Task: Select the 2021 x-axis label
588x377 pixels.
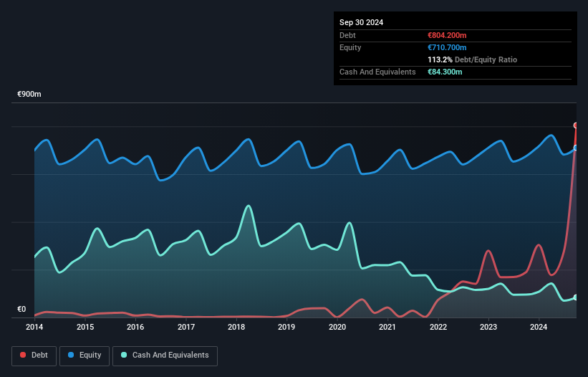Action: pyautogui.click(x=387, y=327)
